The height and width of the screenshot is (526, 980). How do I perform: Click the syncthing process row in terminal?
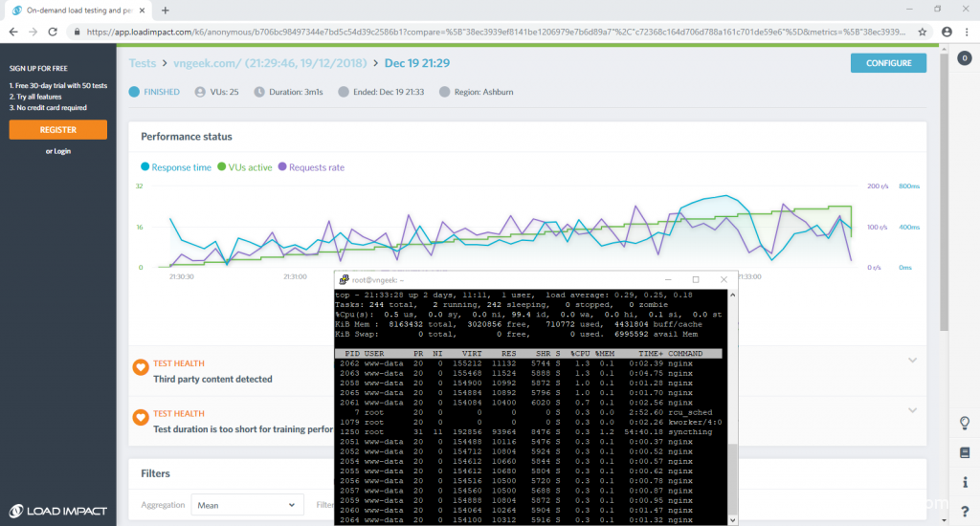tap(528, 431)
